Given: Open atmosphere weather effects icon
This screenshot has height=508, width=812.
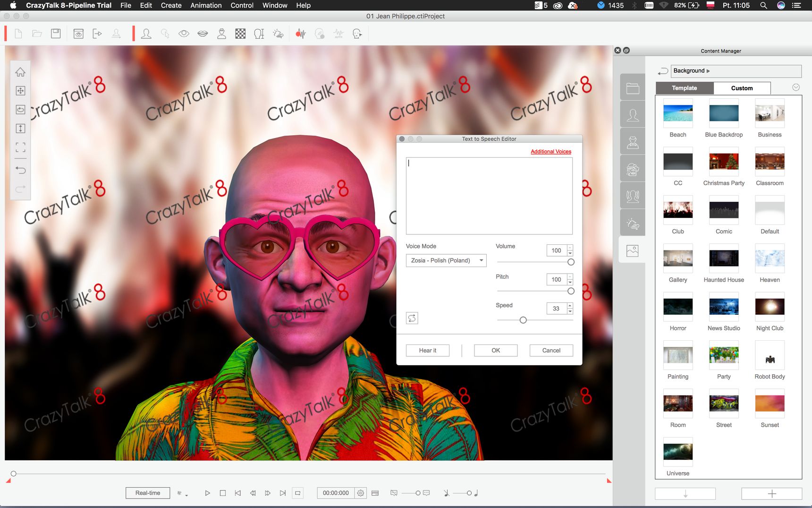Looking at the screenshot, I should pos(278,34).
